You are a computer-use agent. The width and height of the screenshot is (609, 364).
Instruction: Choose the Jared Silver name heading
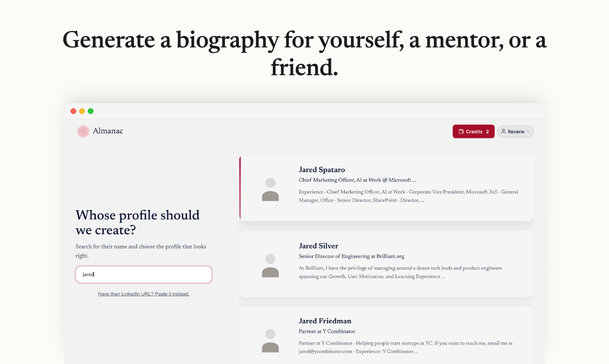[318, 246]
